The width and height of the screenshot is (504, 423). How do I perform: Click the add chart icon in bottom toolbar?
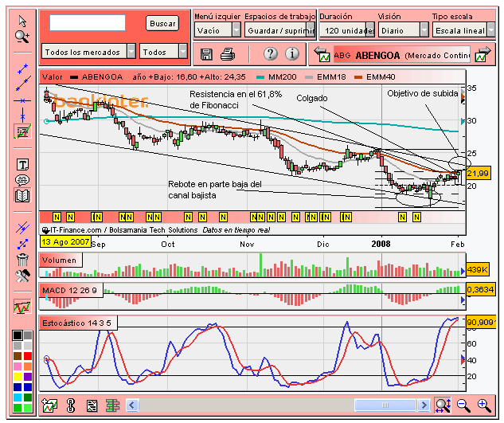point(49,405)
